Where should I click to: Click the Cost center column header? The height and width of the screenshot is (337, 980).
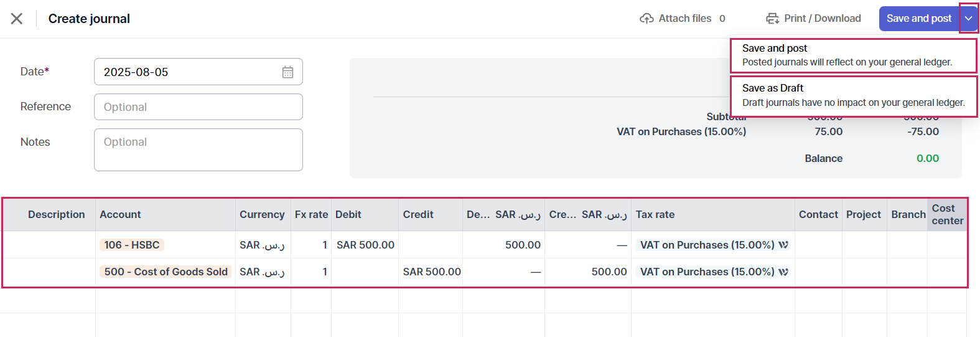[946, 214]
